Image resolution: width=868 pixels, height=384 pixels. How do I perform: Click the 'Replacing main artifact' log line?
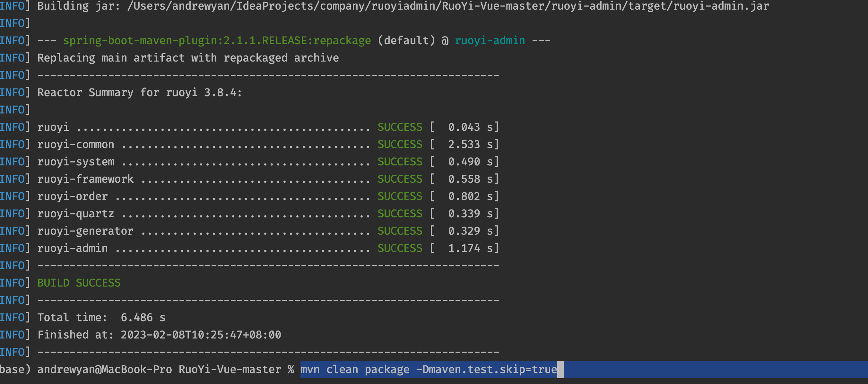pyautogui.click(x=188, y=58)
